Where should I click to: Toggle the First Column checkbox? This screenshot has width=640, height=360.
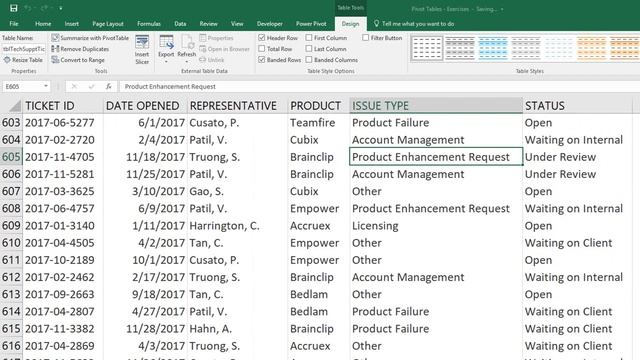[309, 38]
